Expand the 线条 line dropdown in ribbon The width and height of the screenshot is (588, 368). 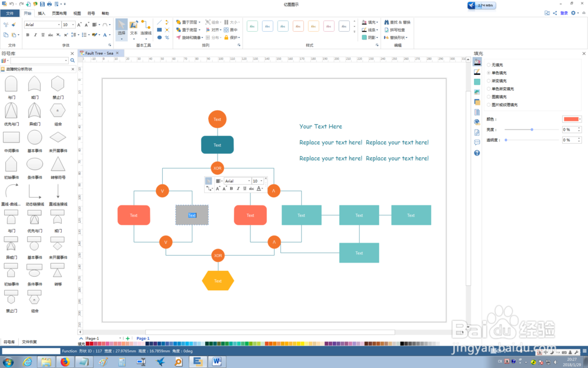[x=377, y=29]
